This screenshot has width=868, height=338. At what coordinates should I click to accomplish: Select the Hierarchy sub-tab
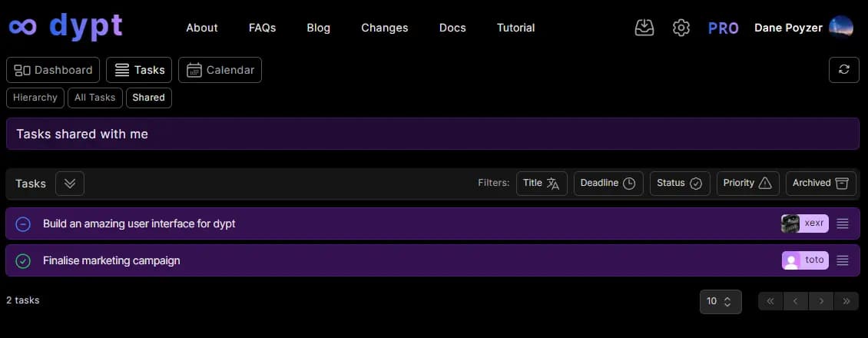(x=35, y=98)
